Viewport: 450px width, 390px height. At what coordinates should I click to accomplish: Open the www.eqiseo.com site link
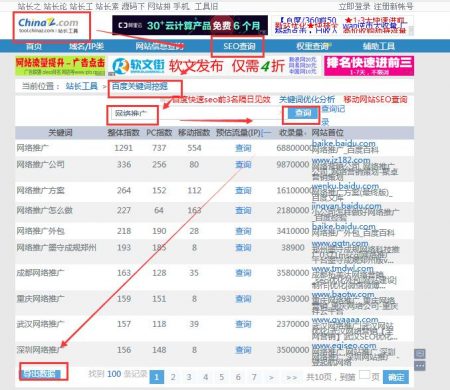[x=344, y=345]
